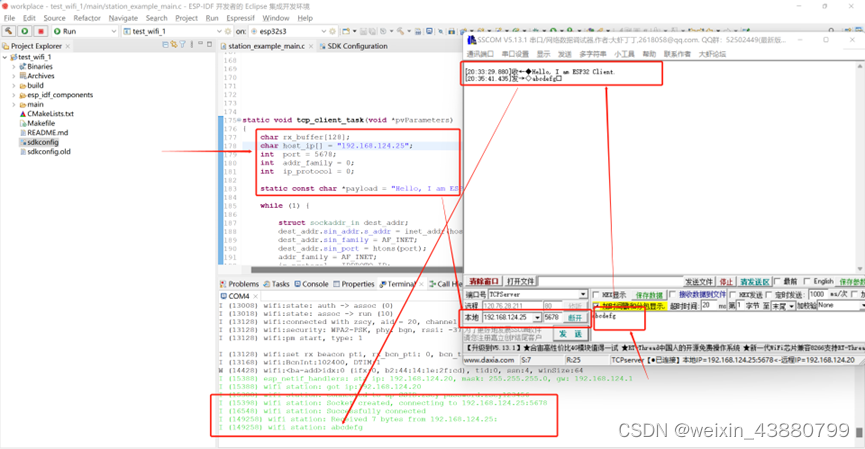The image size is (865, 449).
Task: Switch to the Console tab
Action: 312,284
